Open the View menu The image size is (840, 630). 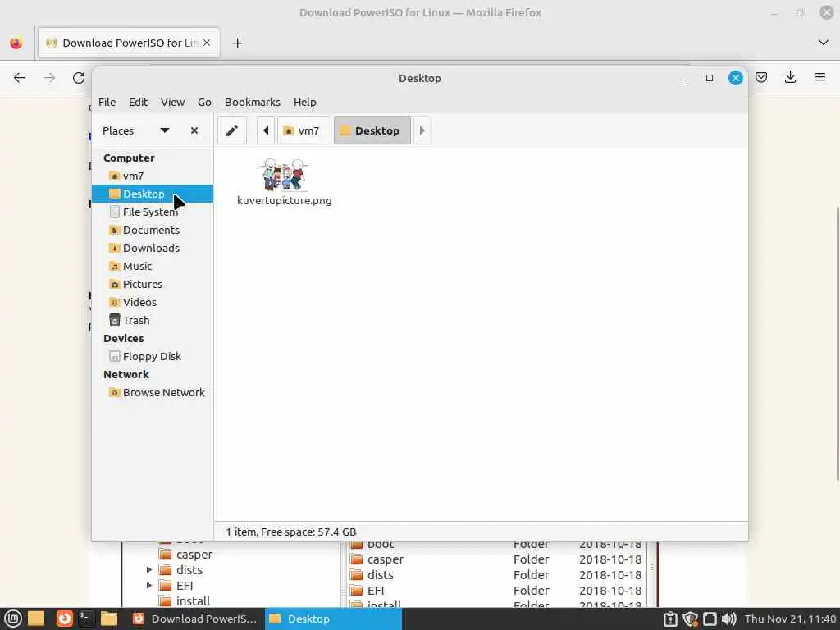(x=172, y=102)
